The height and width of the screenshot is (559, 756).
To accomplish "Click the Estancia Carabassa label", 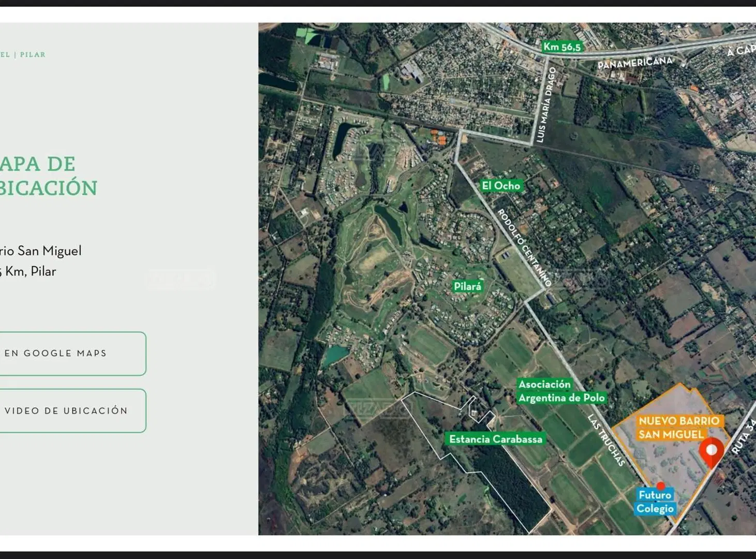I will pyautogui.click(x=496, y=439).
